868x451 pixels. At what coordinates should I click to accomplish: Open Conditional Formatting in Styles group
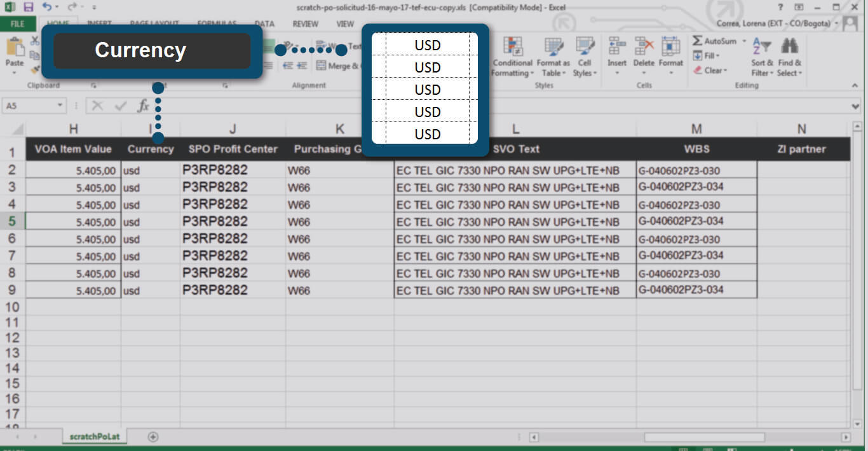coord(512,56)
